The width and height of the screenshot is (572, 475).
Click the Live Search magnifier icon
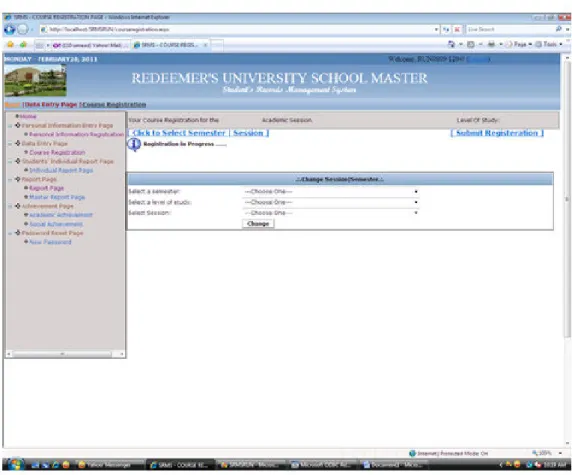coord(559,29)
